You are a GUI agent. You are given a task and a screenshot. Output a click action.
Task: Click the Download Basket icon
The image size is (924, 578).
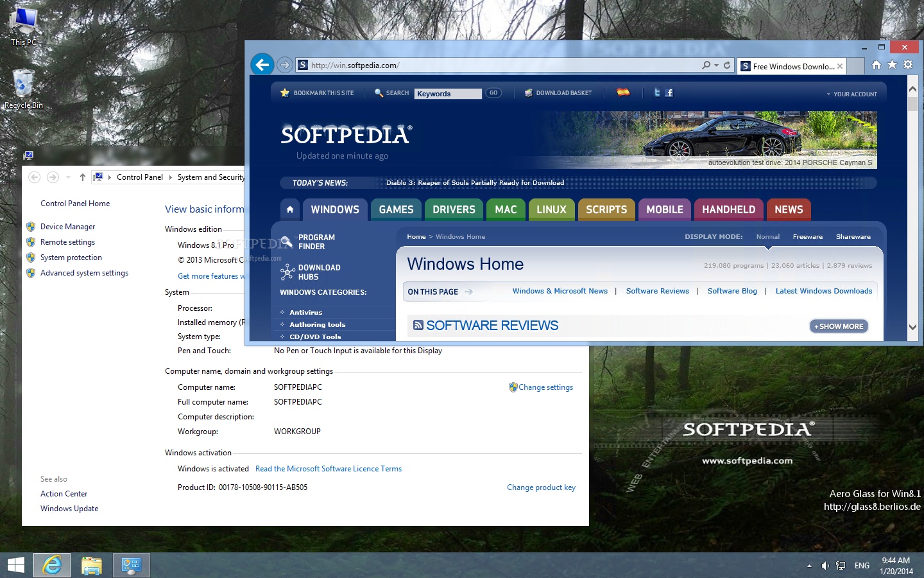point(528,92)
